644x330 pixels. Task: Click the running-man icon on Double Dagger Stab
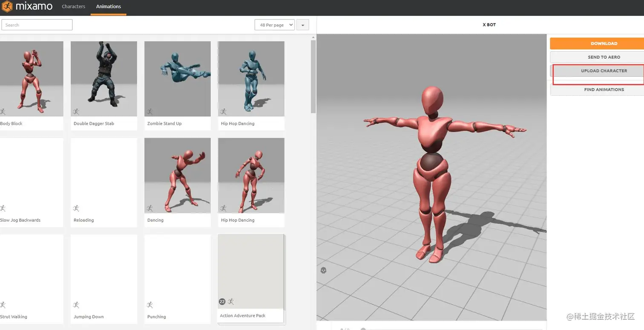tap(76, 112)
